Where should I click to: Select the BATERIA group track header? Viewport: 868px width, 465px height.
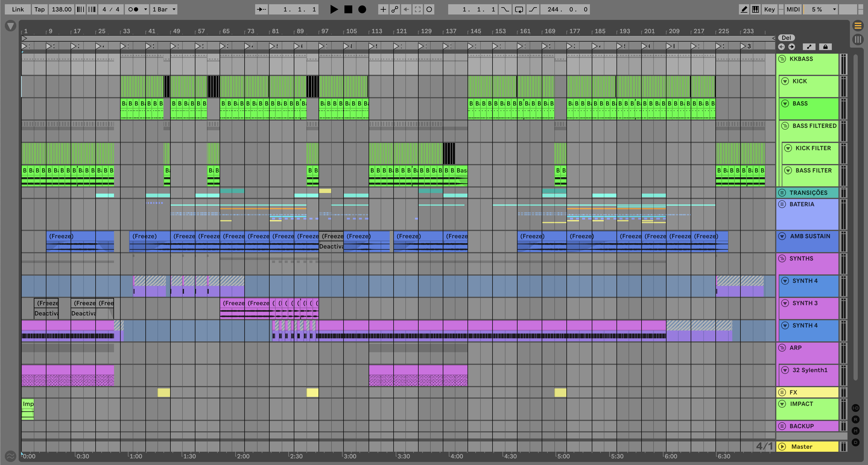807,214
